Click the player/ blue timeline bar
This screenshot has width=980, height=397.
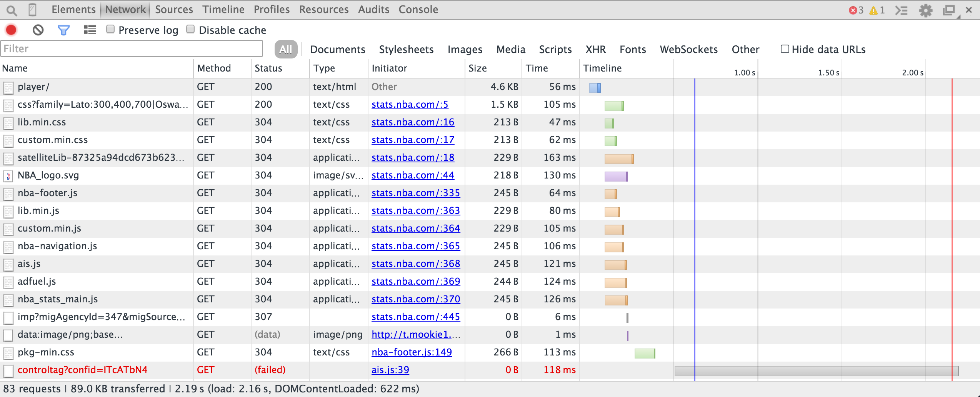(x=595, y=88)
